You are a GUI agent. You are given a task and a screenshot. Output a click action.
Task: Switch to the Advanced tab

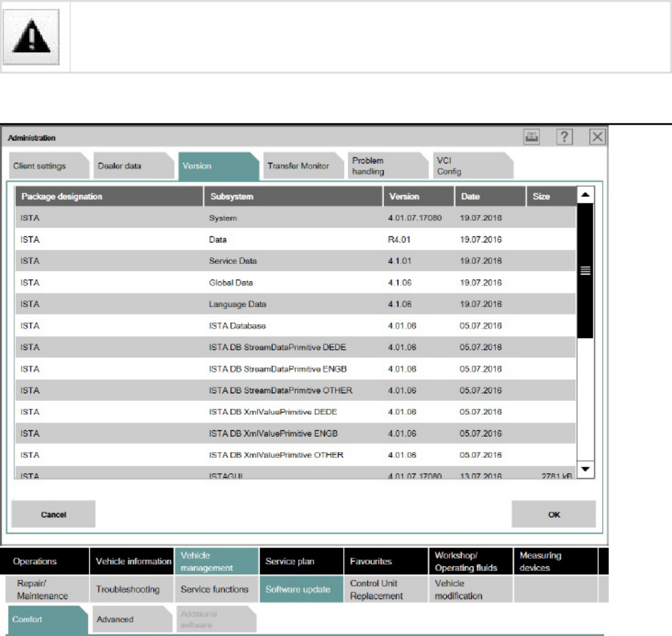tap(132, 620)
